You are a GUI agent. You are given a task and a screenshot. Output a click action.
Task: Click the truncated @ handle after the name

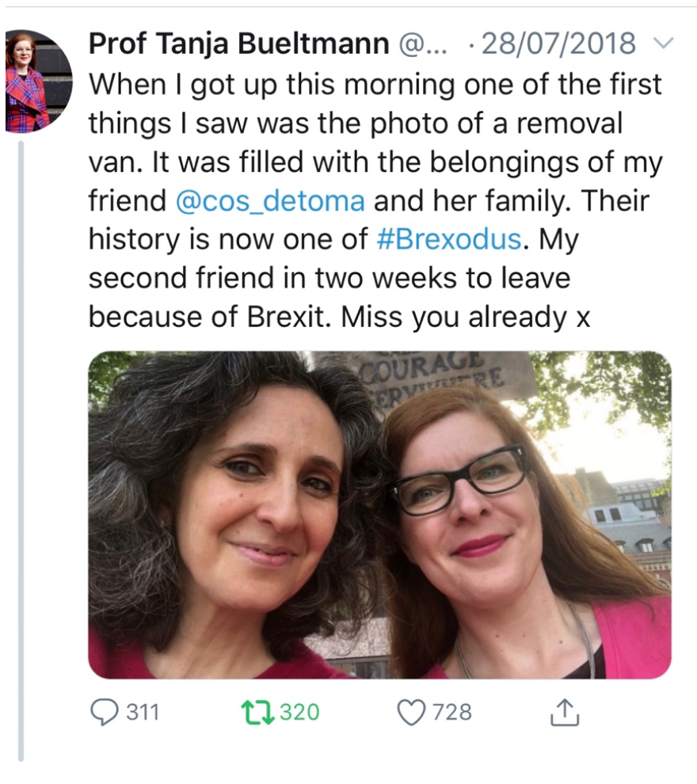(x=424, y=44)
